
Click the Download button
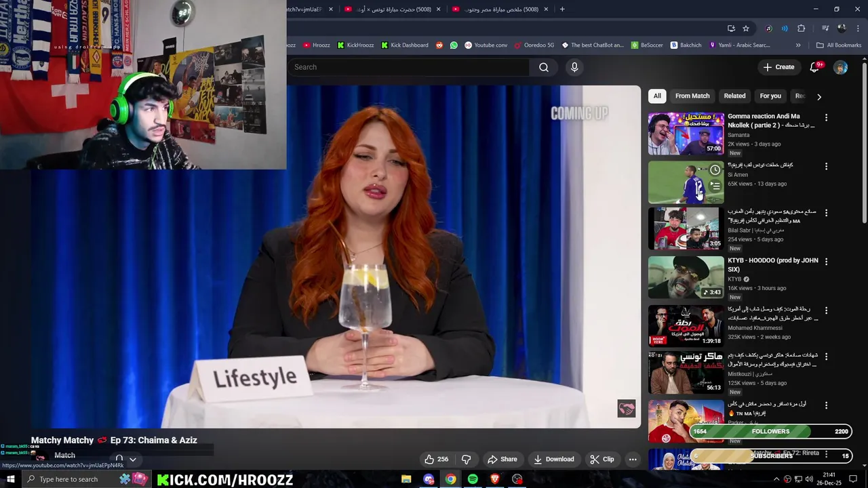click(x=553, y=459)
